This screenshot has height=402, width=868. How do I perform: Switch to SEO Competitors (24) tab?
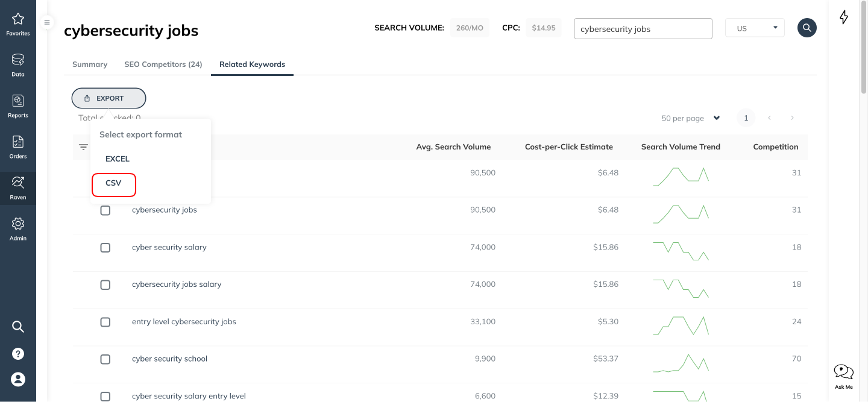pos(163,64)
